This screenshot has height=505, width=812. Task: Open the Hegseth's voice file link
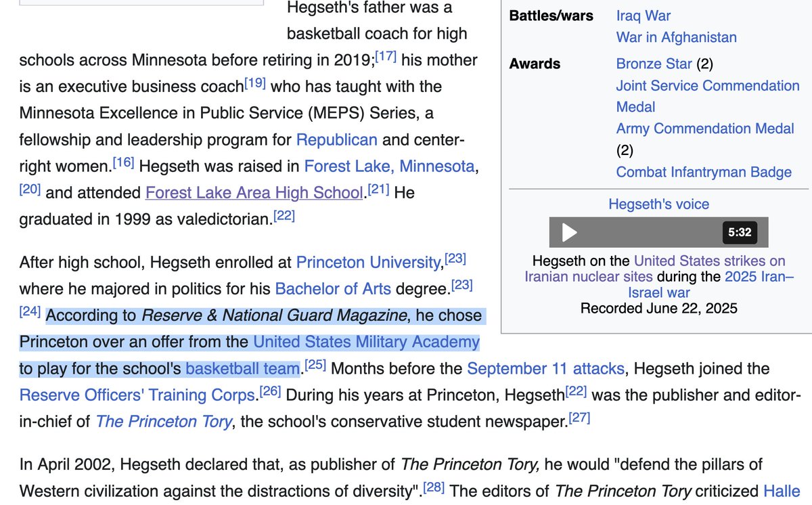coord(659,204)
